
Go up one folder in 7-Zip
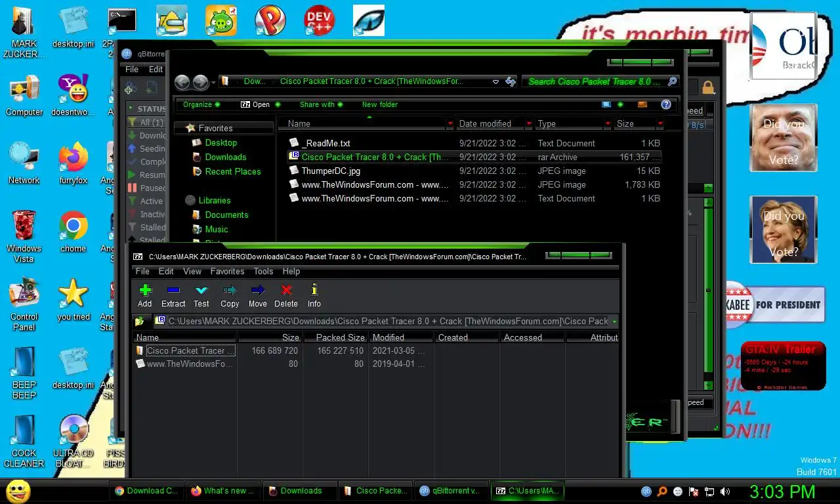(x=139, y=322)
